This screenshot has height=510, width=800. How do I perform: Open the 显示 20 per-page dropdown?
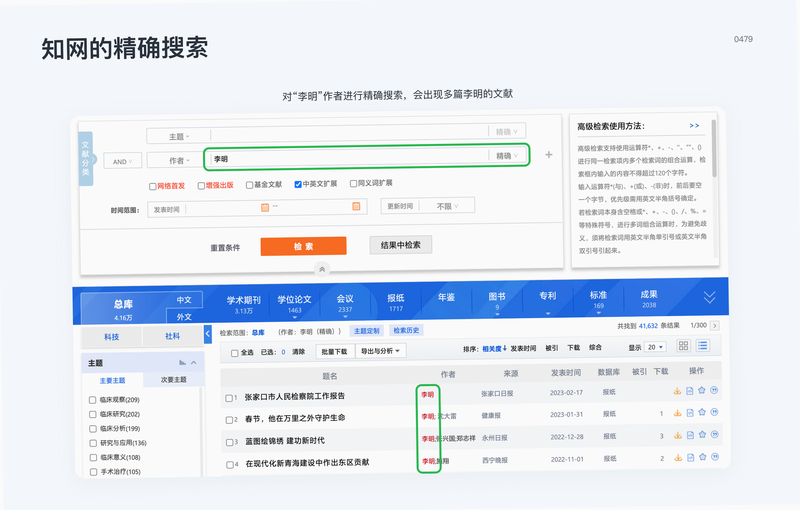point(656,347)
